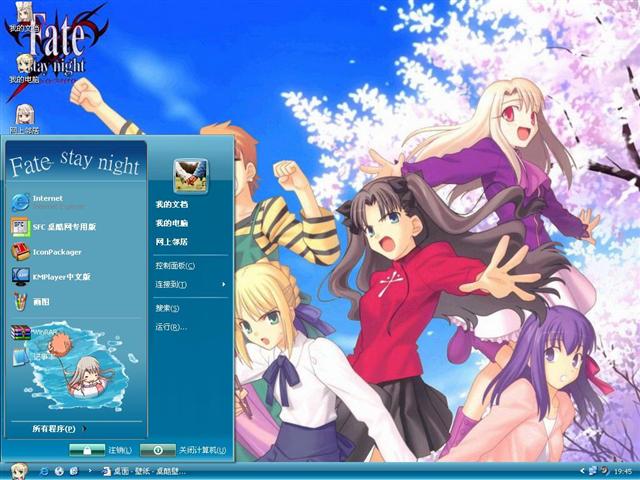Click the 关闭计算机(U) shutdown button
640x480 pixels.
pyautogui.click(x=183, y=450)
